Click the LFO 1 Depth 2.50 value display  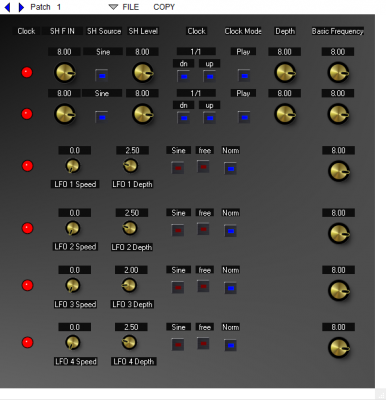click(x=132, y=150)
